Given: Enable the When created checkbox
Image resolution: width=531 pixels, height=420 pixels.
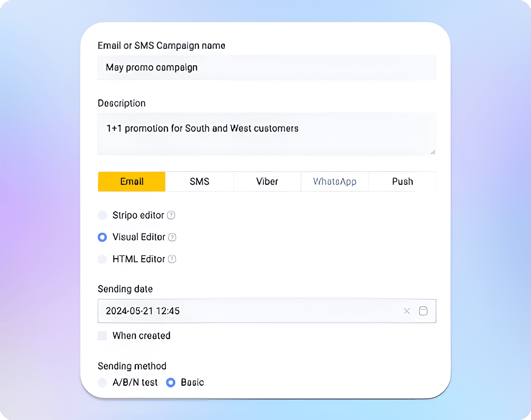Looking at the screenshot, I should (x=102, y=335).
